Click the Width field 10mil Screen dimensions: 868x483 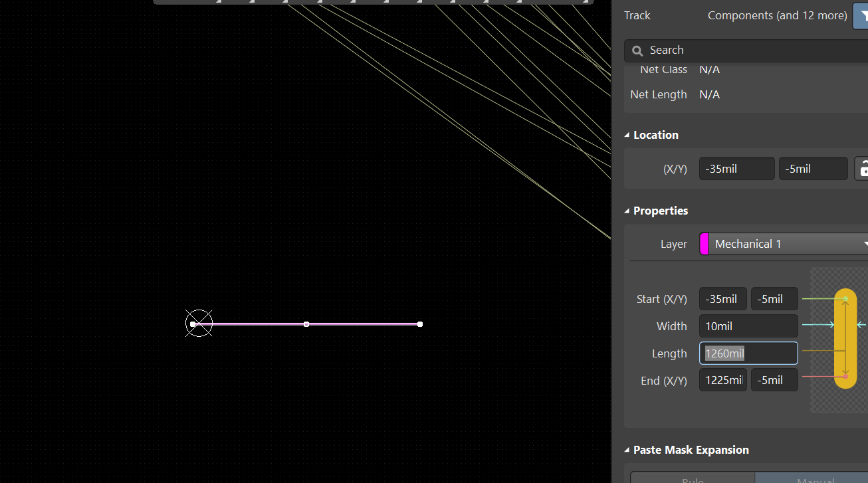coord(748,326)
